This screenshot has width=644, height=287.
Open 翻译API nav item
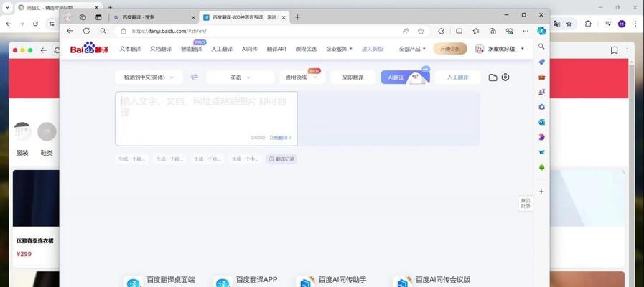[276, 49]
